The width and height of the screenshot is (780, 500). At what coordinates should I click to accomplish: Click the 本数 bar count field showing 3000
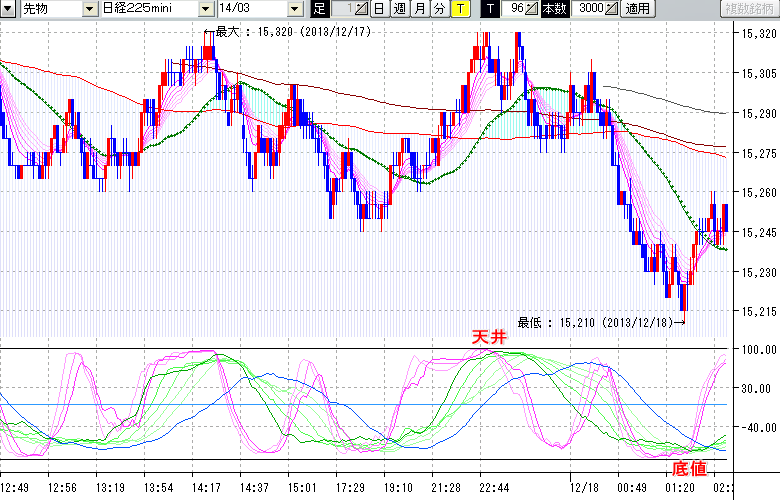[590, 9]
